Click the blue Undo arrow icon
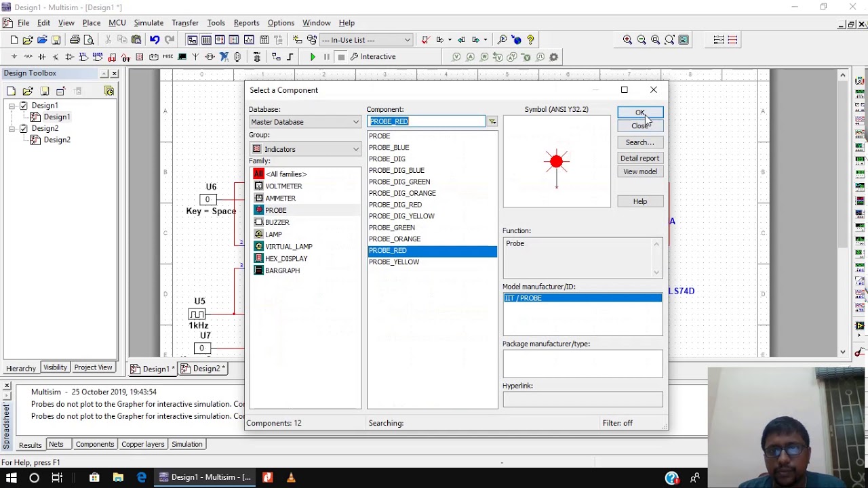Viewport: 868px width, 488px height. (x=155, y=40)
